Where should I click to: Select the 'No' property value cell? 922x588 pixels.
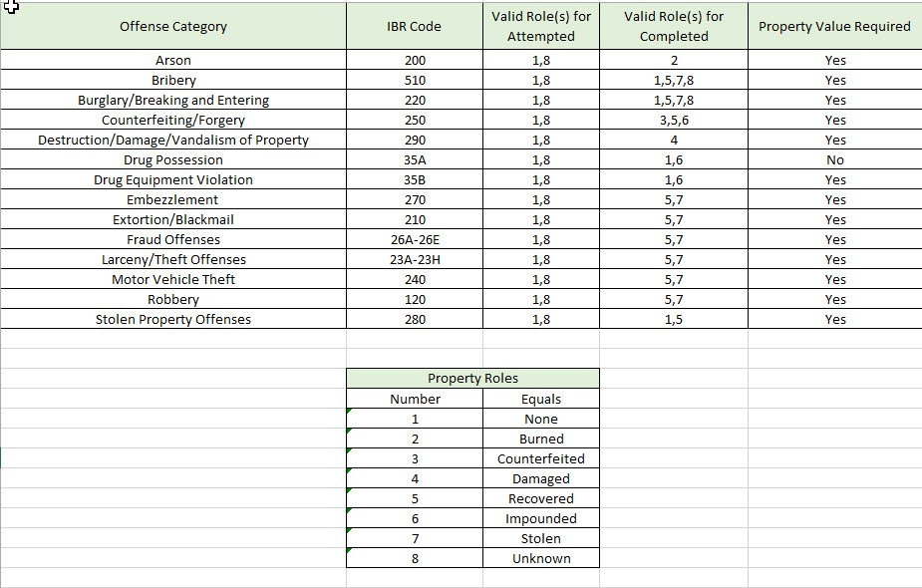coord(835,160)
